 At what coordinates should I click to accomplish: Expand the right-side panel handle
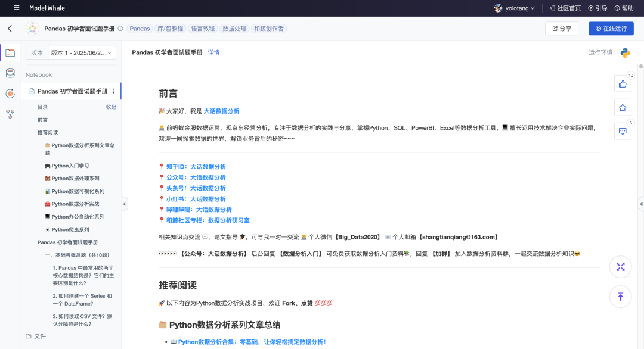point(641,204)
